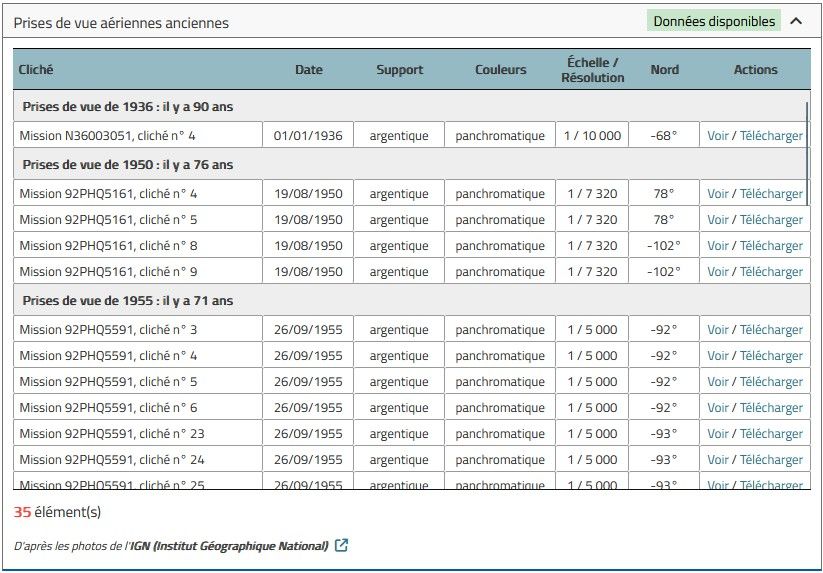Open the IGN external link icon

pos(341,545)
